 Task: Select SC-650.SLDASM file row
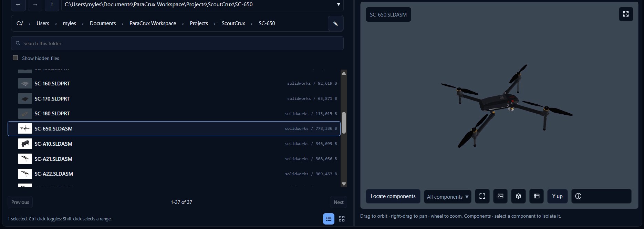tap(174, 128)
